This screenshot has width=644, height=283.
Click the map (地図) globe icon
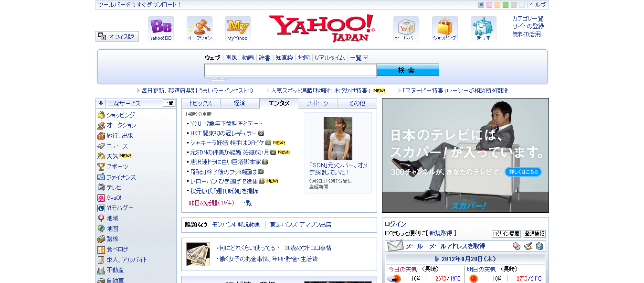coord(101,229)
